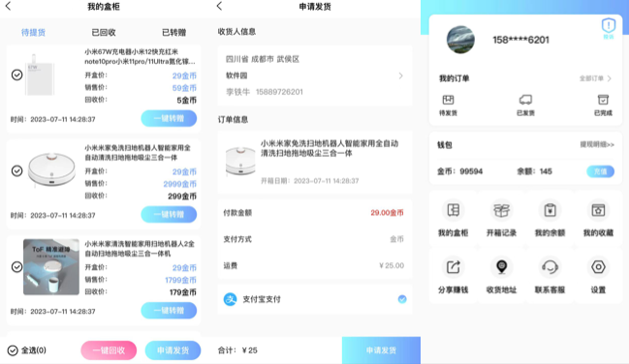The width and height of the screenshot is (629, 364).
Task: Tap the 我的余额 icon
Action: [550, 210]
